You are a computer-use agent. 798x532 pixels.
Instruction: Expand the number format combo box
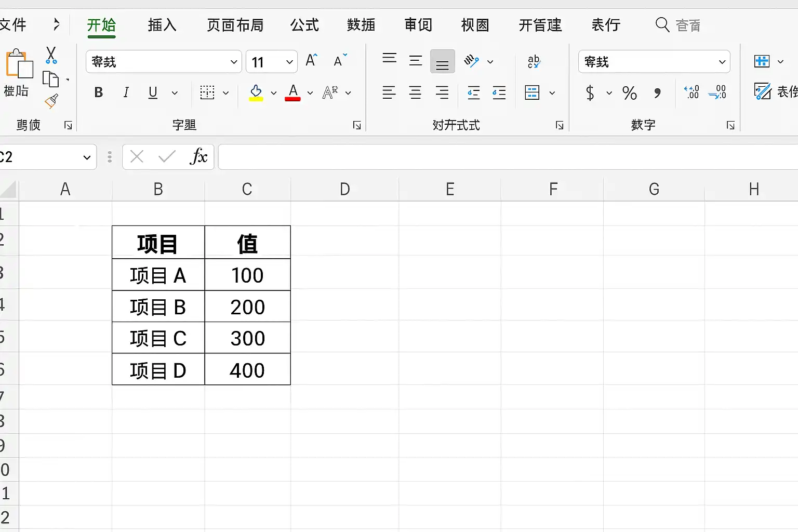click(722, 62)
